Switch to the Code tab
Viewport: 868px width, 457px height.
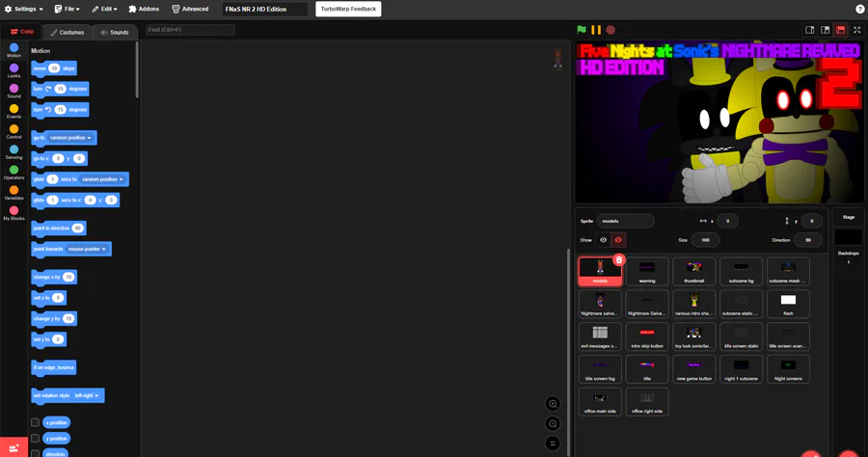point(22,32)
